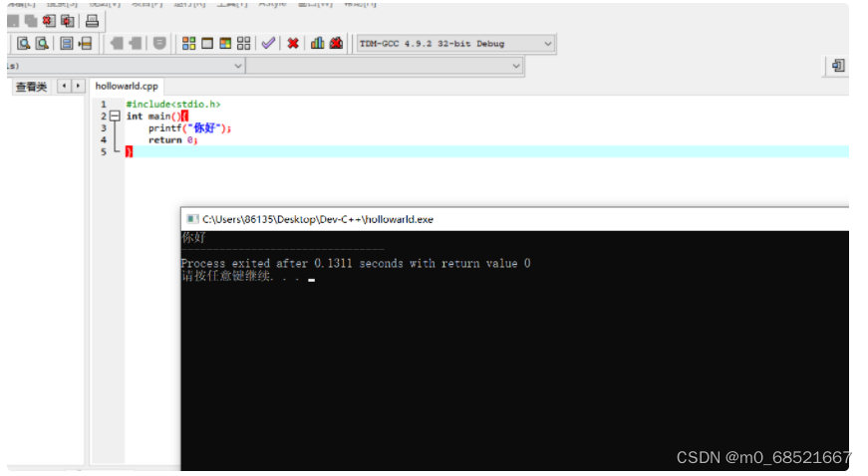
Task: Click the Goto Function icon
Action: (67, 43)
